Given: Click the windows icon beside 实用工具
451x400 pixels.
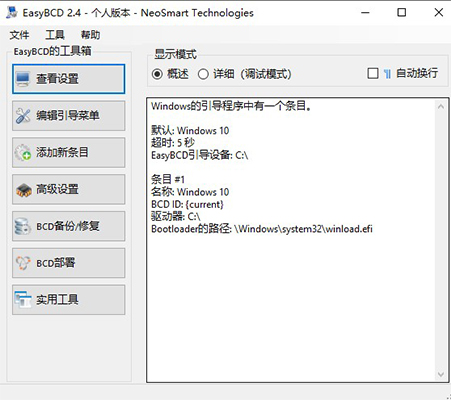Looking at the screenshot, I should [23, 299].
